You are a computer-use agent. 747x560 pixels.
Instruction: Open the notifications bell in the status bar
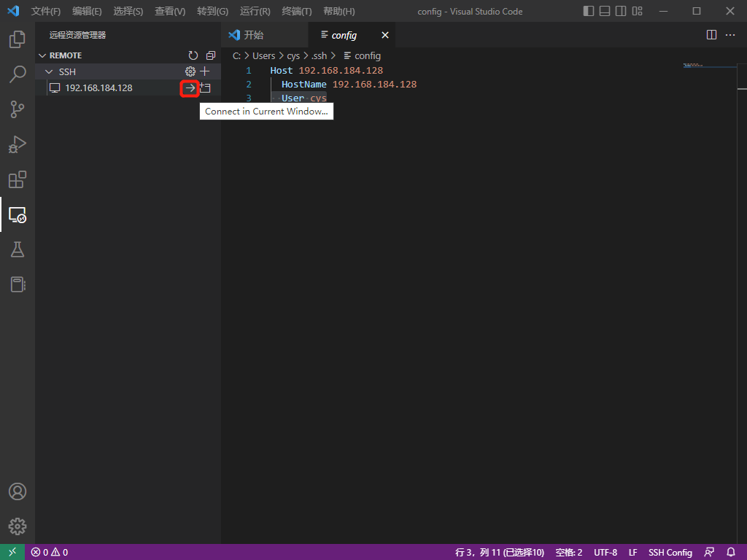click(732, 552)
